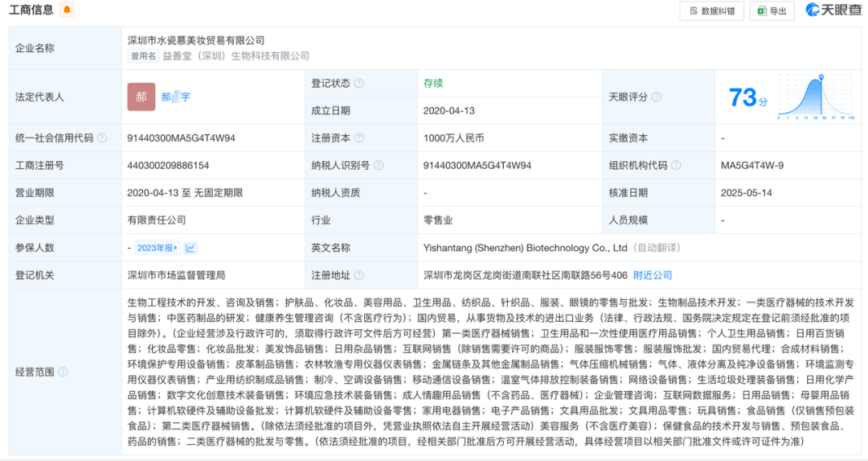Click the help icon next to 登记状态
The width and height of the screenshot is (868, 461).
coord(359,83)
